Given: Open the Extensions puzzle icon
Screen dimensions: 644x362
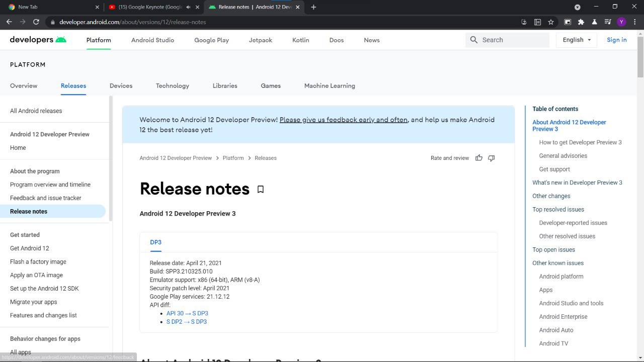Looking at the screenshot, I should pyautogui.click(x=581, y=22).
